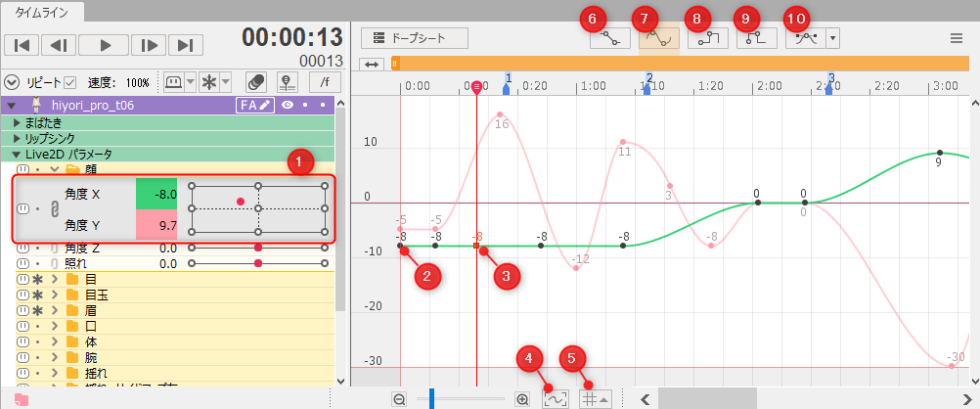Click the 角度 Y value 9.7

click(156, 225)
